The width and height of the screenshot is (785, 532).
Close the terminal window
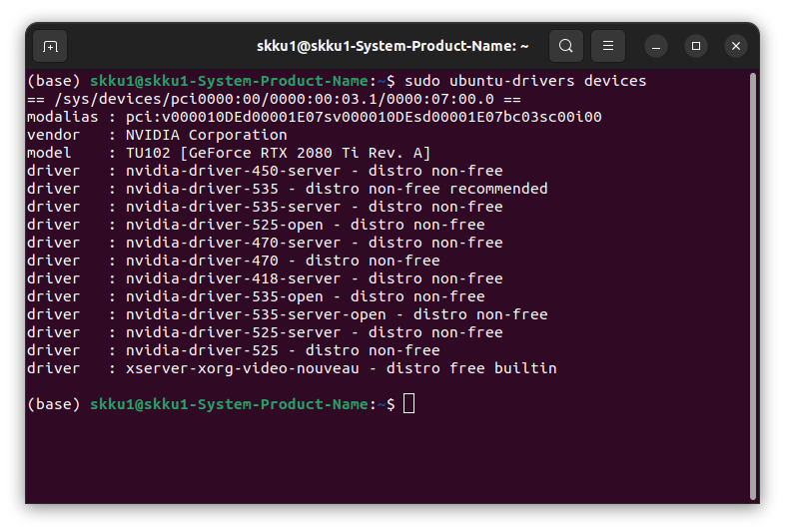click(736, 47)
